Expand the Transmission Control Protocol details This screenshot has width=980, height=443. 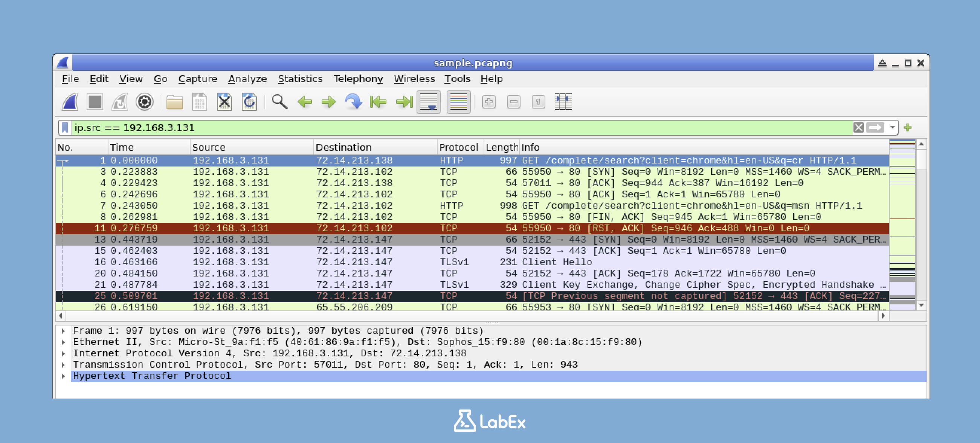click(x=63, y=364)
